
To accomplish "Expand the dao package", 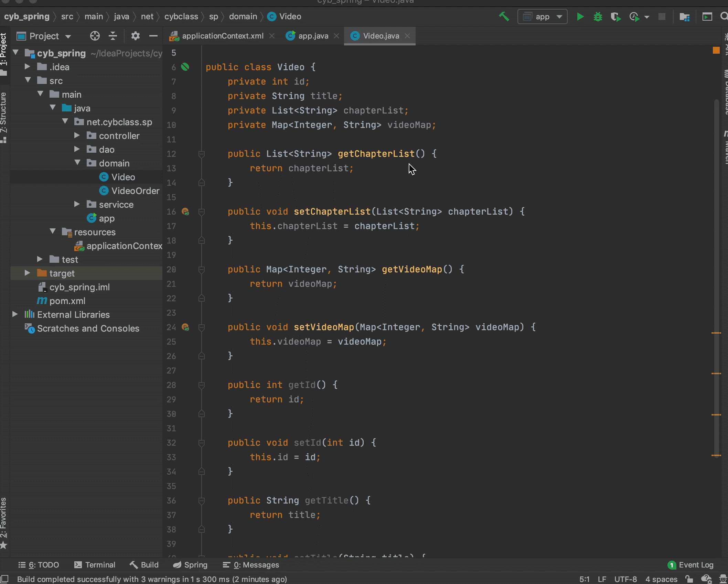I will coord(77,149).
